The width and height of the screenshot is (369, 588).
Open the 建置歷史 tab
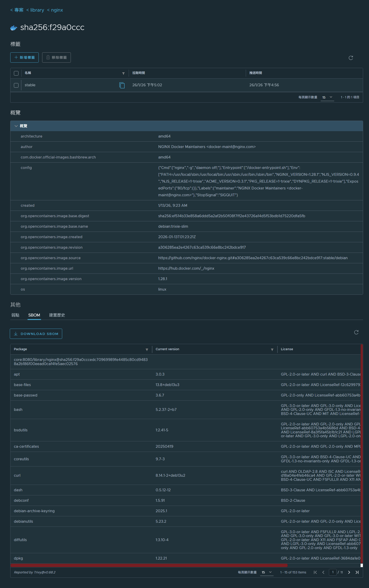[x=57, y=315]
